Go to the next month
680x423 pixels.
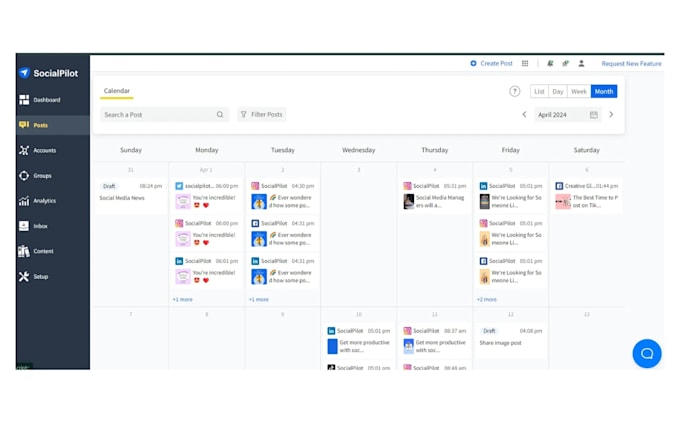click(x=611, y=115)
